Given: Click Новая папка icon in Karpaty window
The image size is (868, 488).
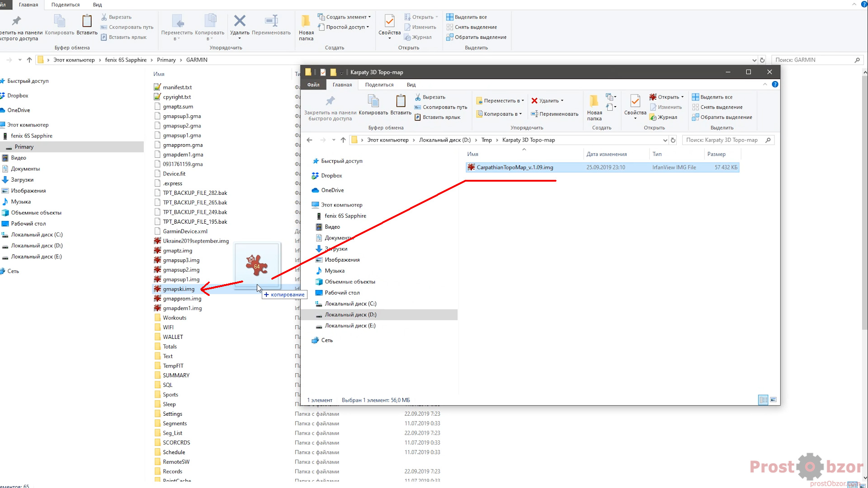Looking at the screenshot, I should (x=594, y=102).
